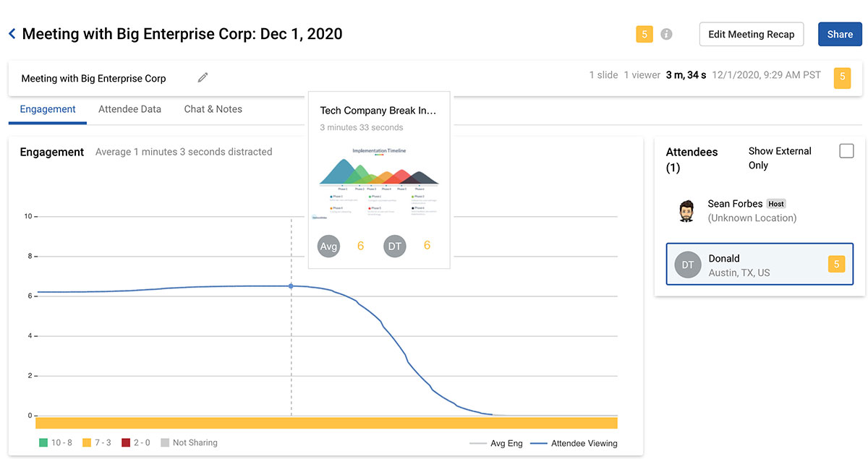
Task: Click the score badge on the meeting summary bar
Action: [x=842, y=77]
